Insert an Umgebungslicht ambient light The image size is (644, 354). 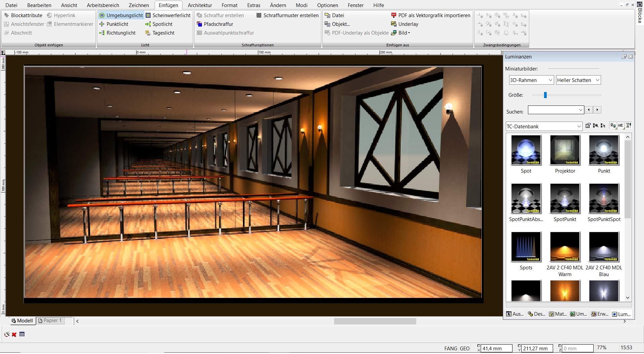[x=121, y=15]
